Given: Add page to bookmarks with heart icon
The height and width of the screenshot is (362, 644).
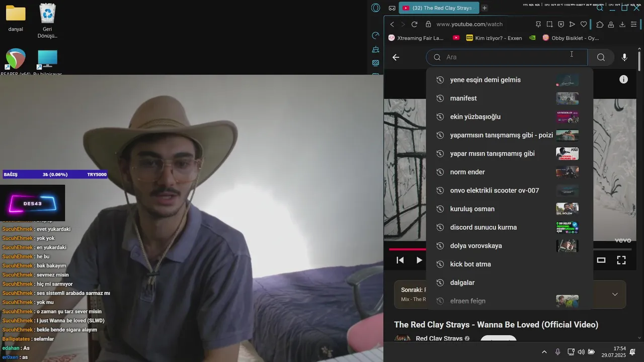Looking at the screenshot, I should pos(584,24).
